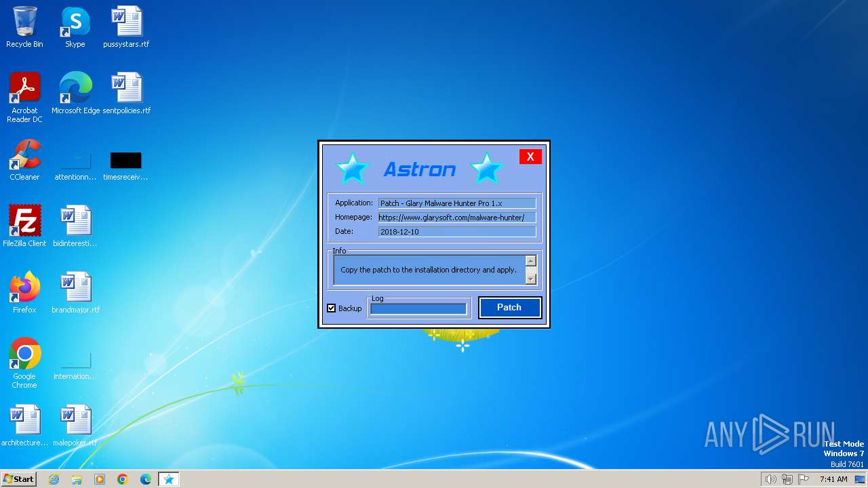Click the volume speaker tray icon
The image size is (868, 488).
[770, 479]
